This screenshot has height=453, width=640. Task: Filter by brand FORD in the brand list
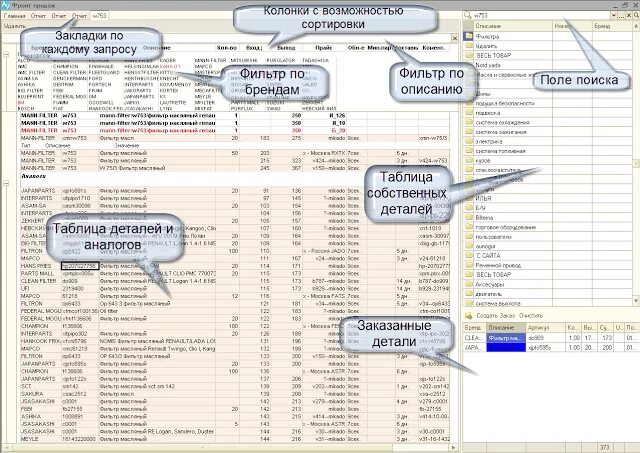95,78
